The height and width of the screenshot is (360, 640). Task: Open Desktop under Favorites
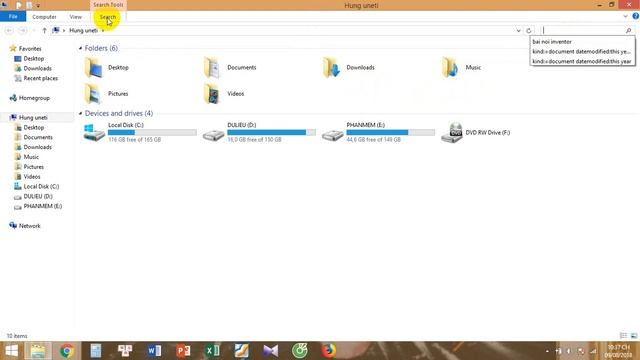point(33,58)
